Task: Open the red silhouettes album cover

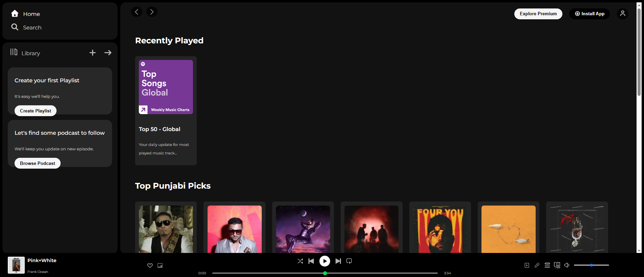Action: click(371, 229)
